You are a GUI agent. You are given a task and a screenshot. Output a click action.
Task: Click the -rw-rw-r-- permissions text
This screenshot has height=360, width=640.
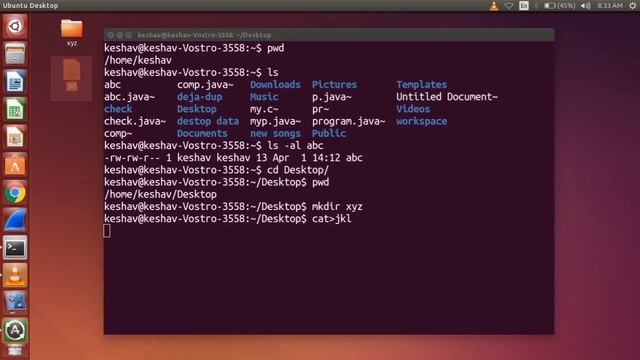tap(132, 158)
